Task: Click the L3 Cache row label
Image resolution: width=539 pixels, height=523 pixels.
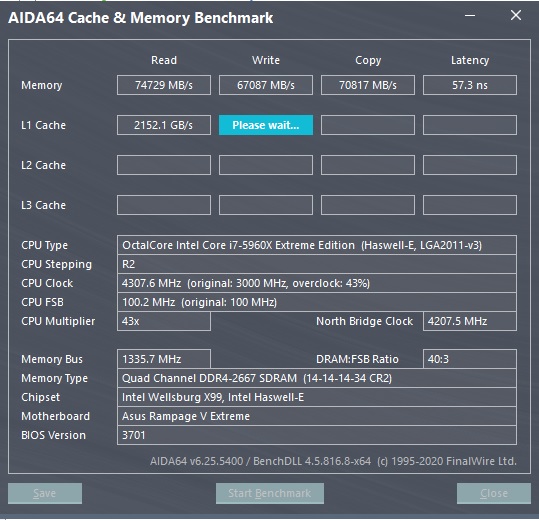Action: click(x=43, y=205)
